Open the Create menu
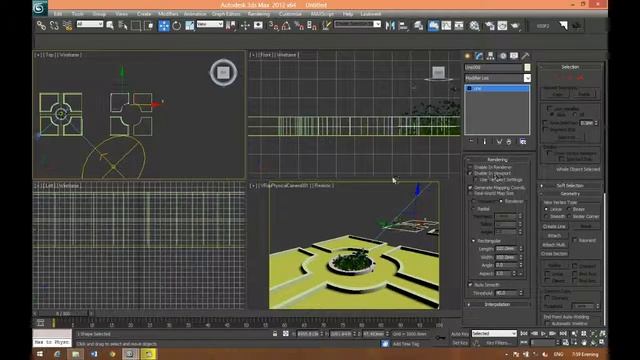 (x=144, y=14)
